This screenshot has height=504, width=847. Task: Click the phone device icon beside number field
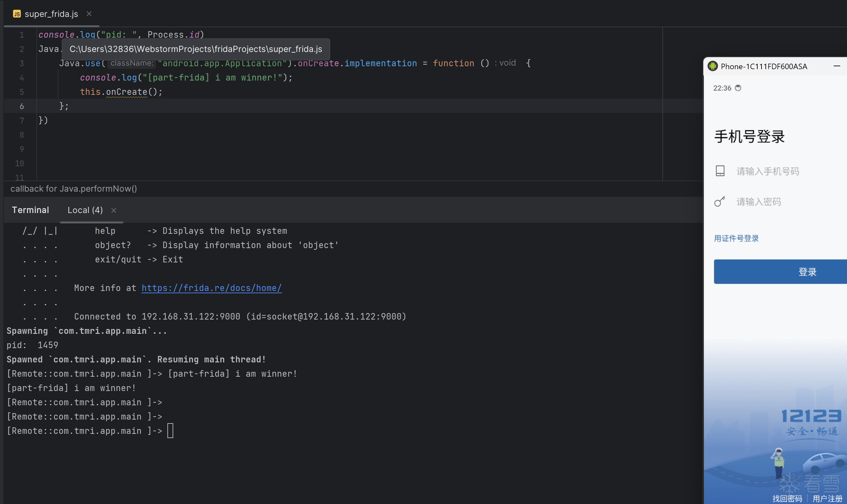pyautogui.click(x=720, y=171)
